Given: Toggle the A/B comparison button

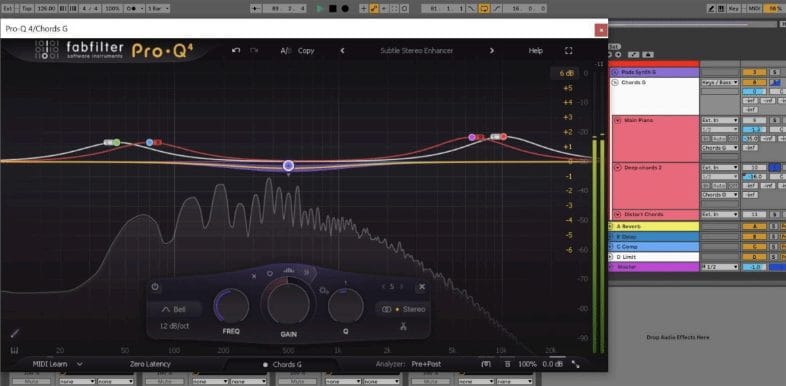Looking at the screenshot, I should tap(286, 51).
